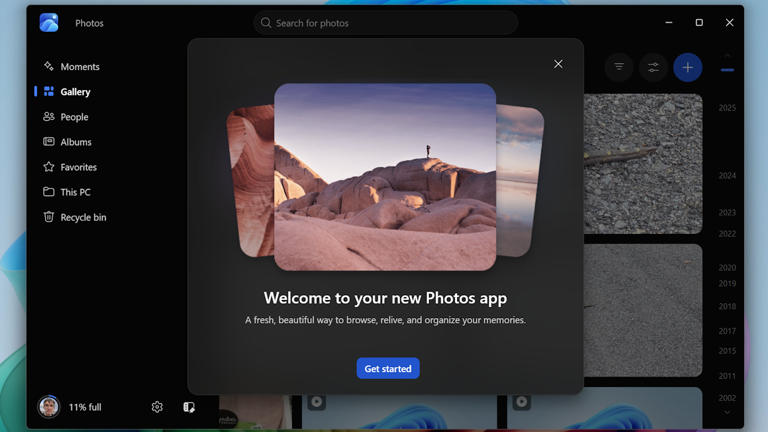Jump to year 2025 on timeline

[x=727, y=108]
